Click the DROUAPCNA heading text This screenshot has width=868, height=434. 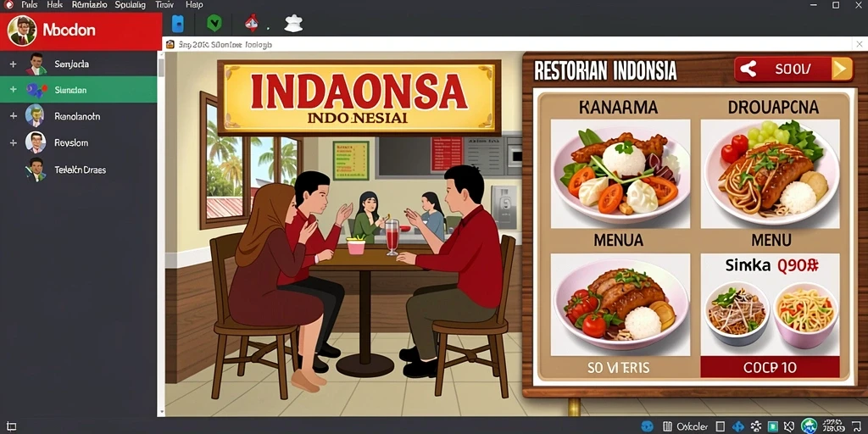[773, 108]
